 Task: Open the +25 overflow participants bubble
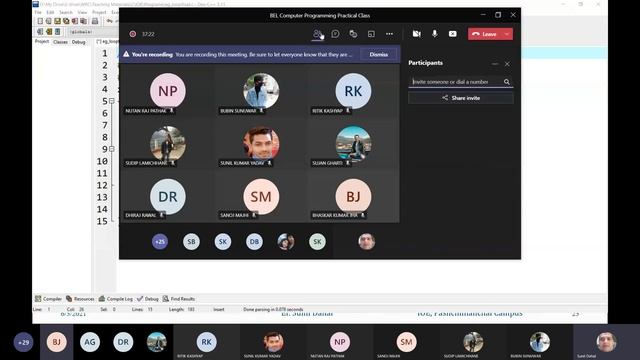(x=160, y=242)
